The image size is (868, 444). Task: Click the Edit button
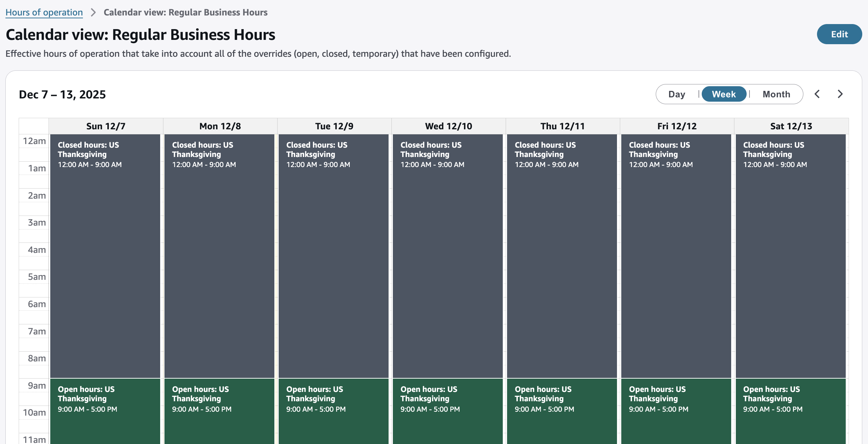839,34
